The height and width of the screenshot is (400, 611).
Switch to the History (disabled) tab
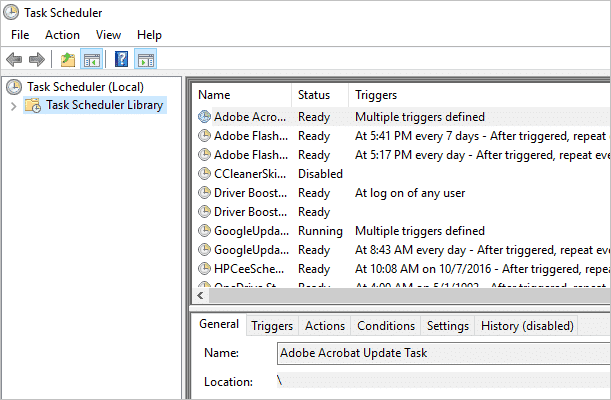coord(527,326)
